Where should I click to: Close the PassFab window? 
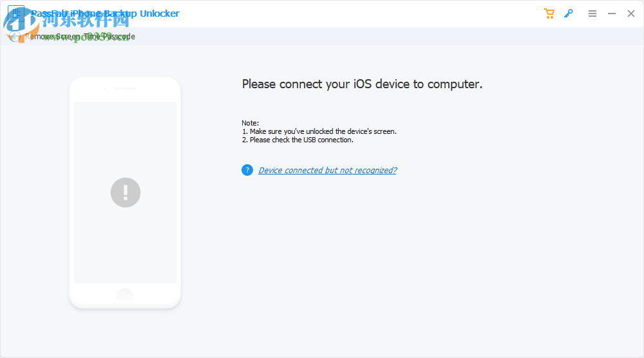(x=631, y=14)
